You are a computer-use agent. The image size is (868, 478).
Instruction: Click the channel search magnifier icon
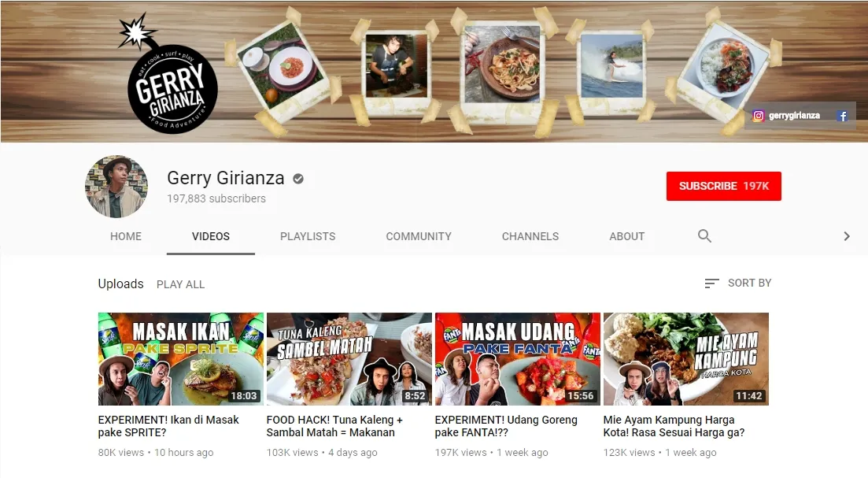704,236
